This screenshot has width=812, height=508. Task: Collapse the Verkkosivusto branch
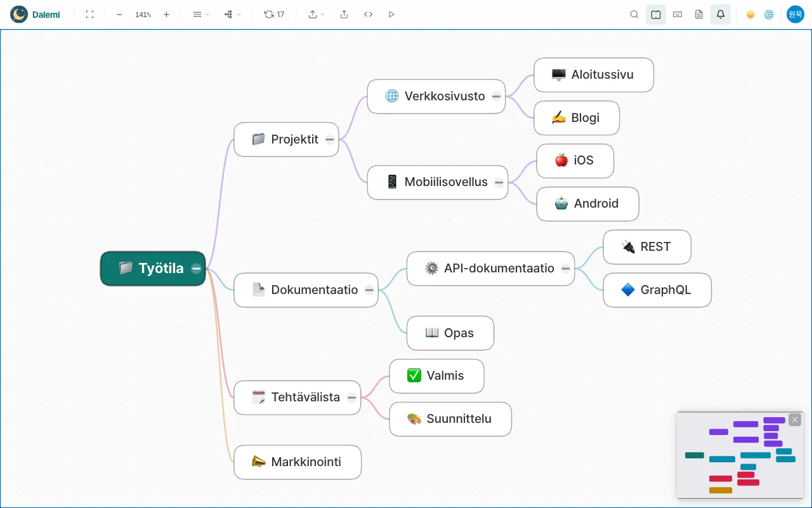point(497,97)
